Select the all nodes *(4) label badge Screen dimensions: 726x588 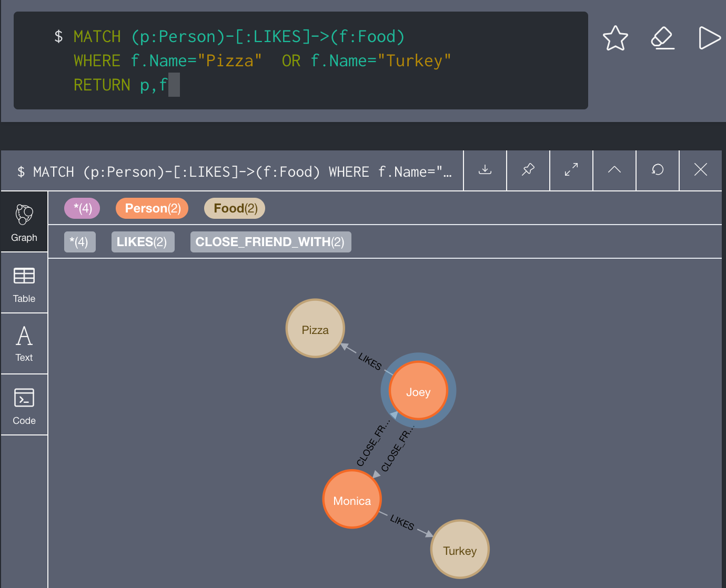coord(82,208)
